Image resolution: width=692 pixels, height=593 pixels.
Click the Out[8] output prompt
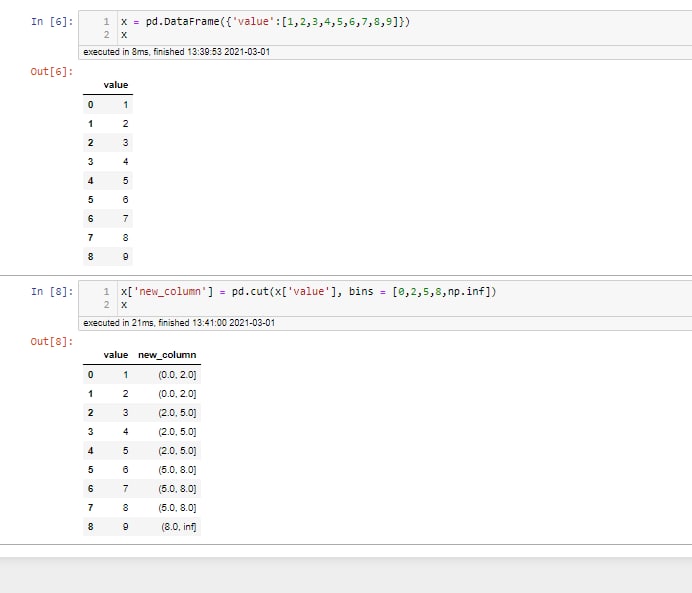tap(52, 342)
